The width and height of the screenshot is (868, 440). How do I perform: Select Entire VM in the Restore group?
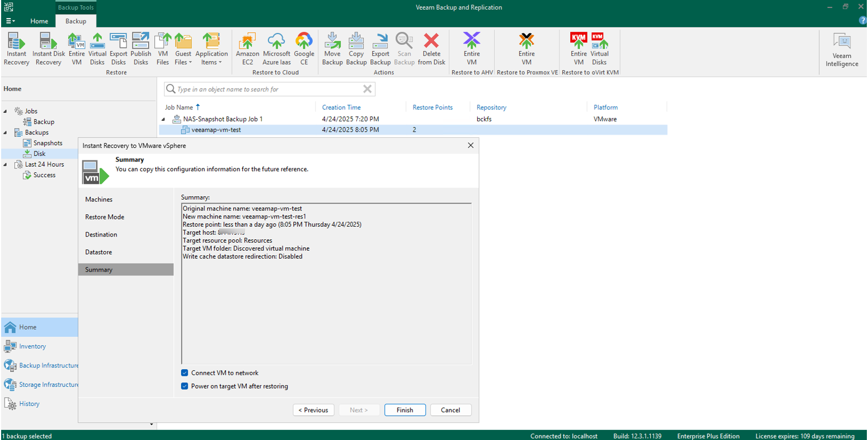click(77, 49)
